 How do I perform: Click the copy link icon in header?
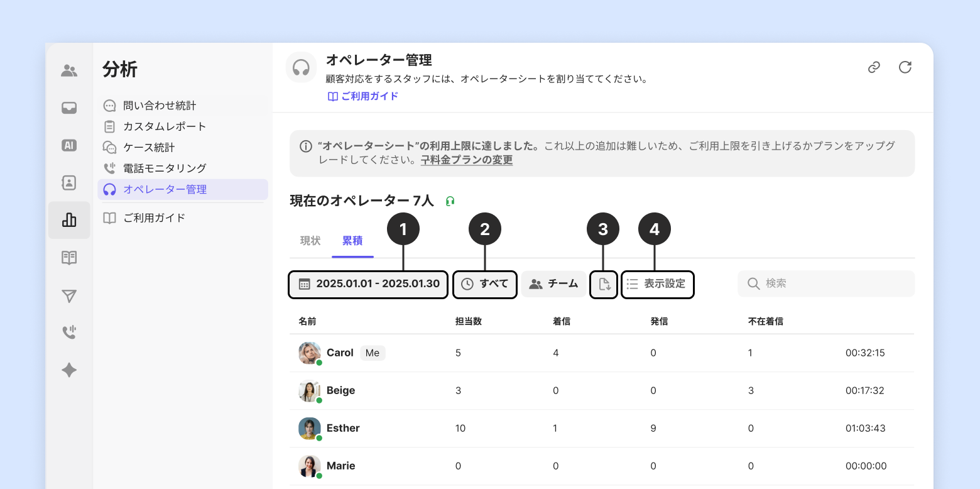coord(874,67)
